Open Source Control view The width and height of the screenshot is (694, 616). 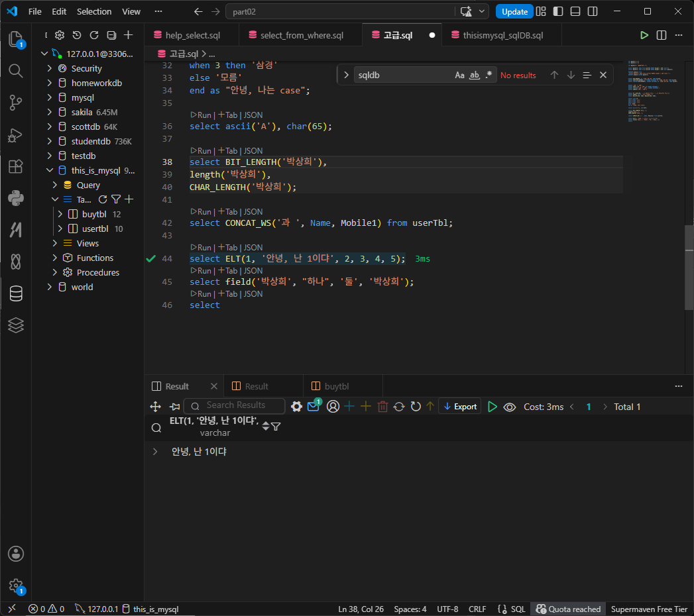(16, 103)
